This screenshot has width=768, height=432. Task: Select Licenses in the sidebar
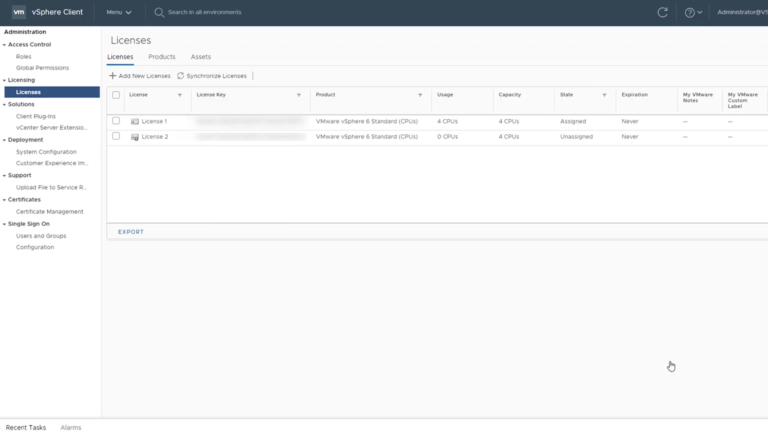click(x=52, y=92)
